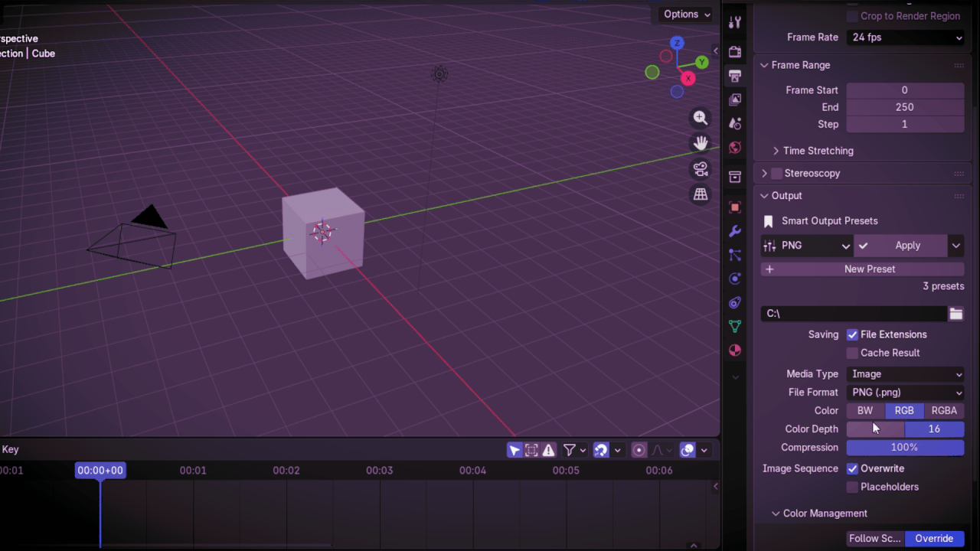Open the Scene properties tab
Image resolution: width=980 pixels, height=551 pixels.
[x=734, y=123]
